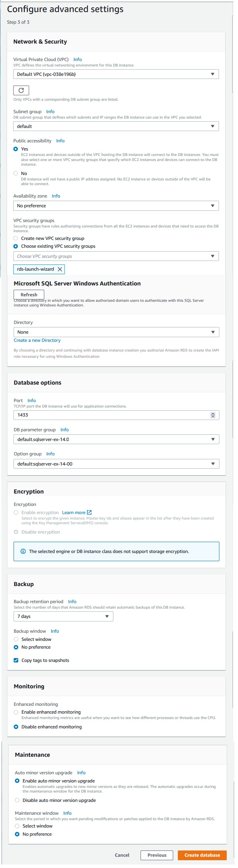Choose Create new VPC security group
Viewport: 238px width, 868px height.
coord(16,238)
